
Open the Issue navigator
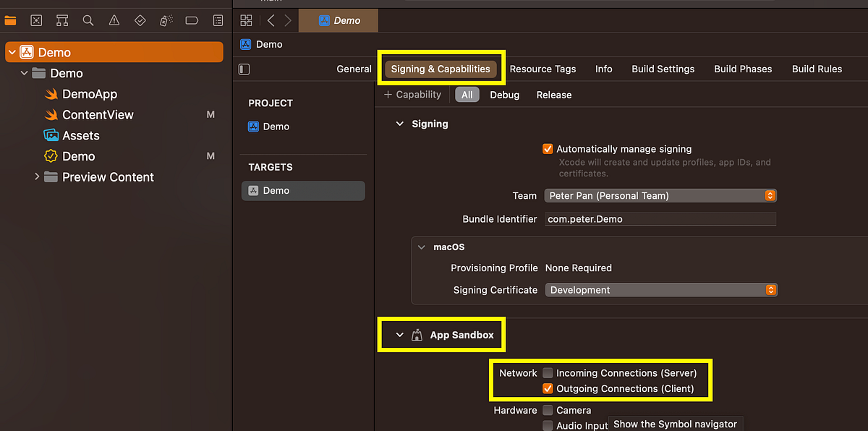click(114, 20)
